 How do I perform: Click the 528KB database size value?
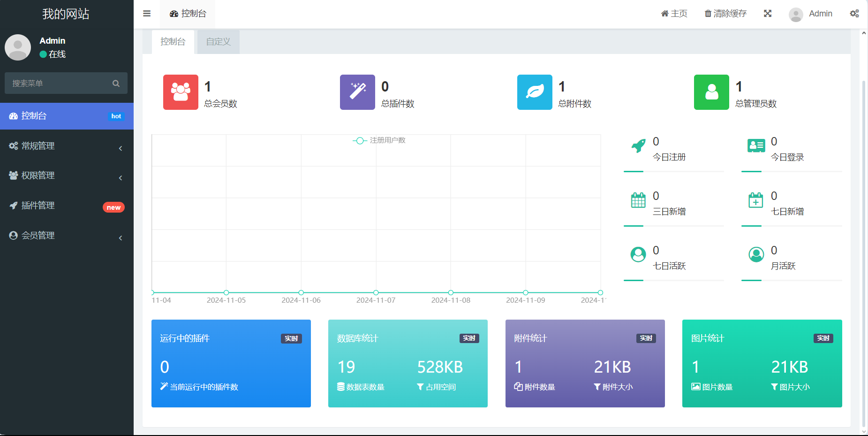tap(440, 367)
